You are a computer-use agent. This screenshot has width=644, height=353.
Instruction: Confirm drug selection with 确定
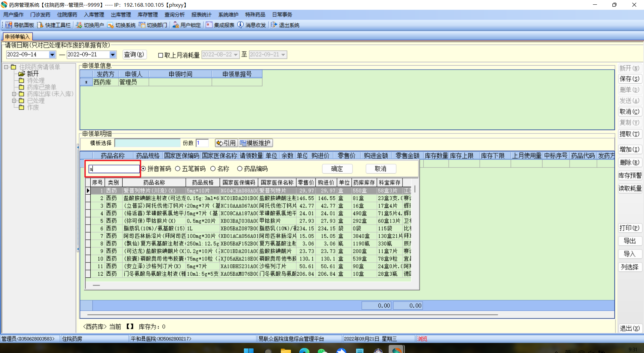point(337,169)
